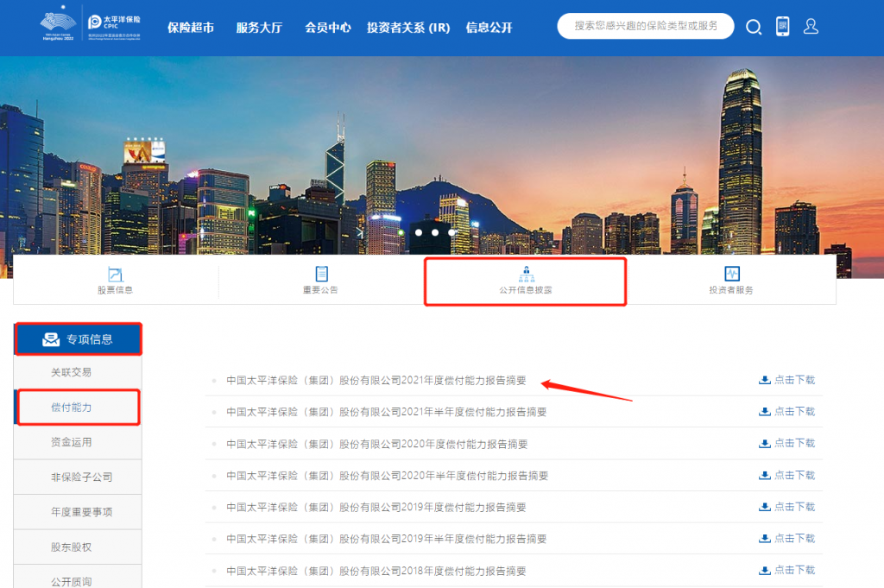Click the Hangzhou 2022 Asian Games logo
The image size is (884, 588).
[x=58, y=23]
